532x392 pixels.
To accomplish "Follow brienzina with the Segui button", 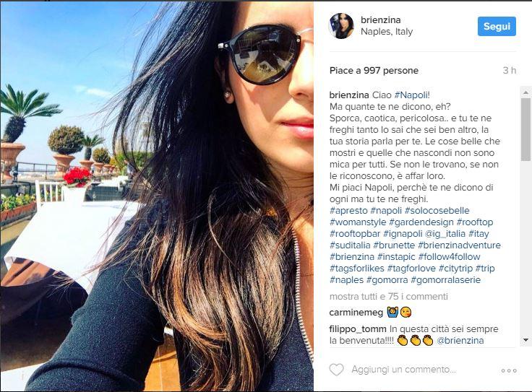I will pyautogui.click(x=497, y=26).
